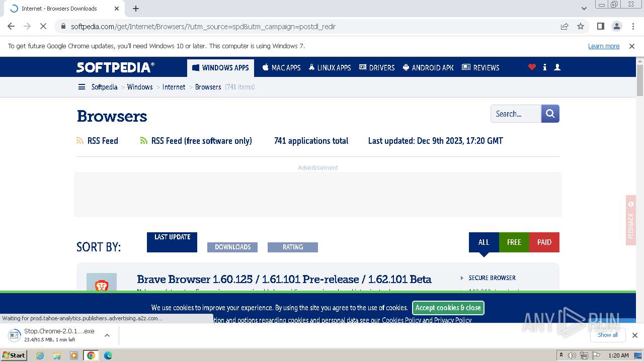The width and height of the screenshot is (644, 362).
Task: Toggle the Chrome side panel
Action: [x=601, y=26]
